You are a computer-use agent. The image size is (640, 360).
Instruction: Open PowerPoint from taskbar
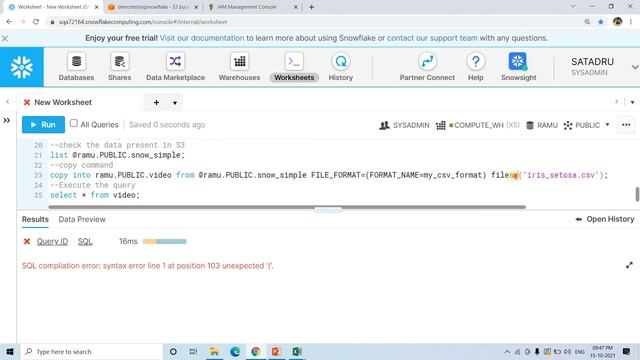tap(276, 351)
